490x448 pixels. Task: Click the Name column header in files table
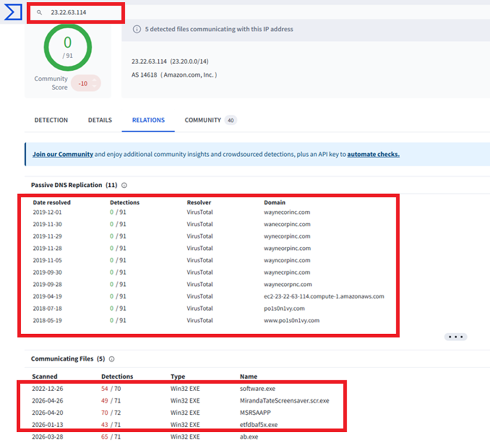248,376
